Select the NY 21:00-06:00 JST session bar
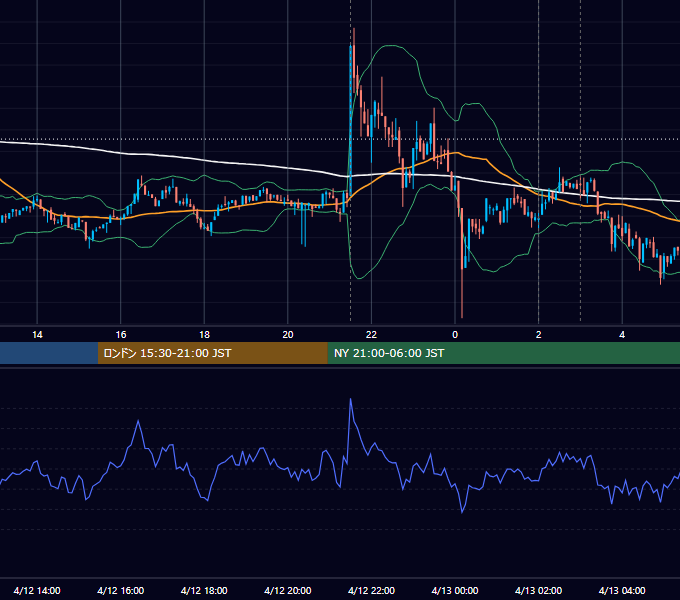 (503, 353)
